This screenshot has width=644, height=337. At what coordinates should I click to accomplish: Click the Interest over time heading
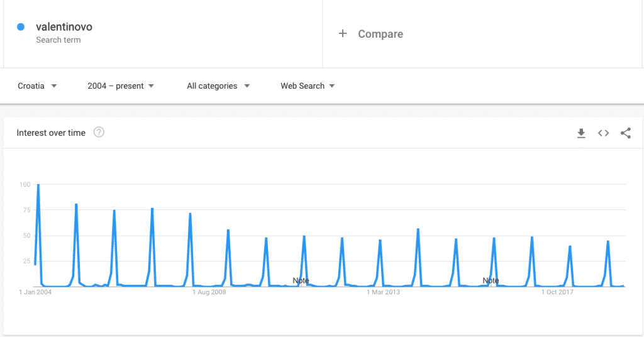point(51,133)
